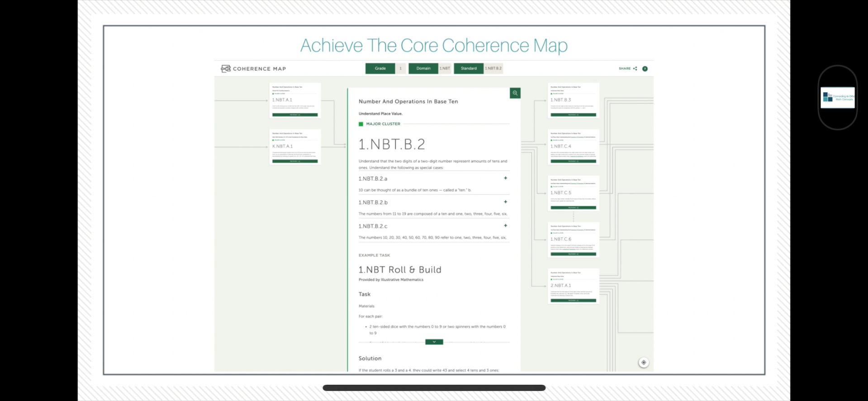Select the Grade filter button
The image size is (868, 401).
380,68
